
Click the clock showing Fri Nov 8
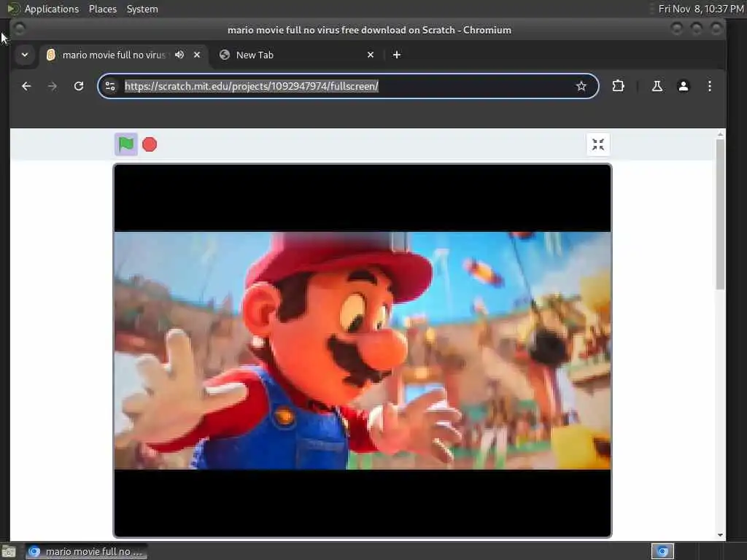[x=701, y=9]
